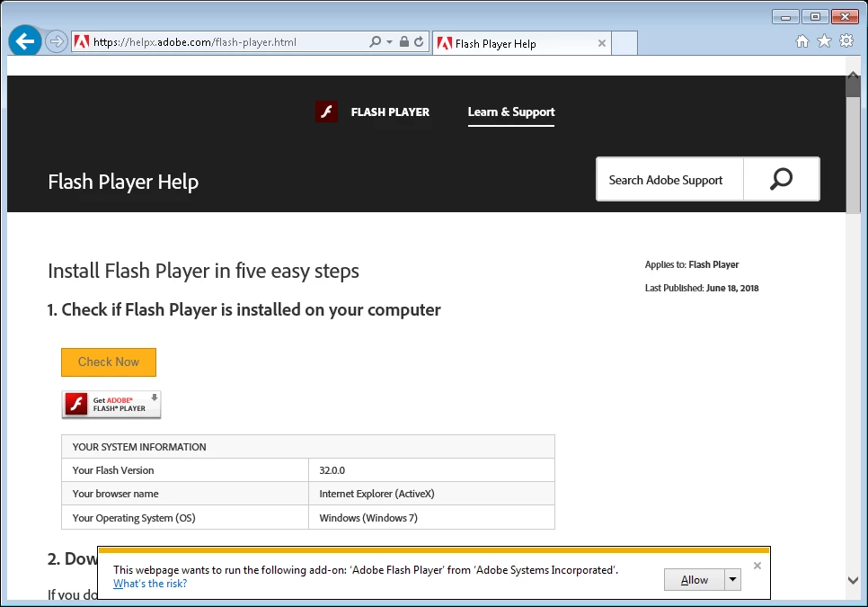Refresh the page with reload icon
The image size is (868, 607).
coord(419,41)
